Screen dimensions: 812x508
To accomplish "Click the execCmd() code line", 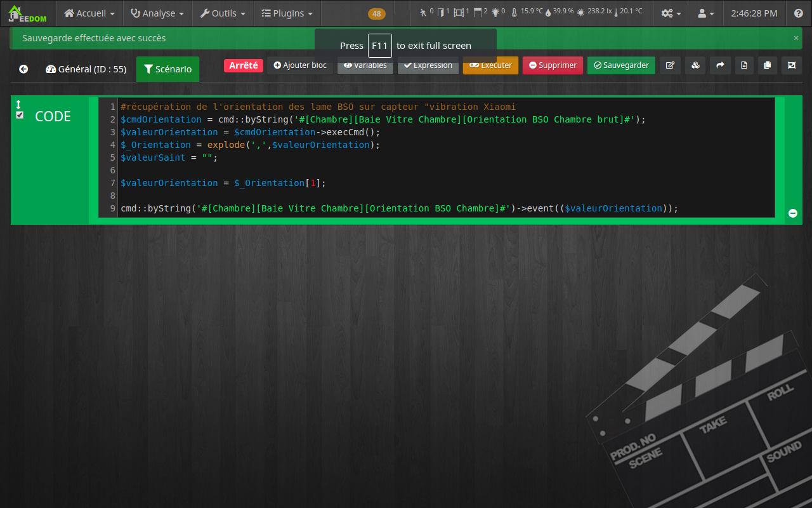I will [x=250, y=132].
